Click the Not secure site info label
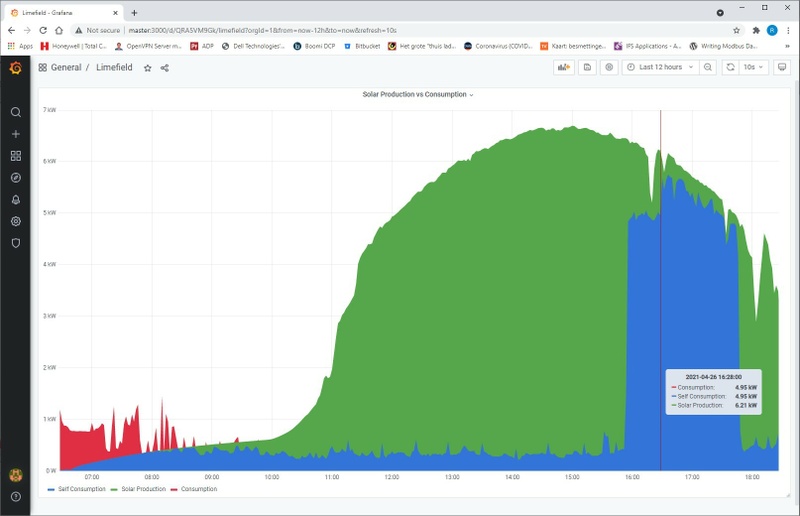 click(97, 31)
